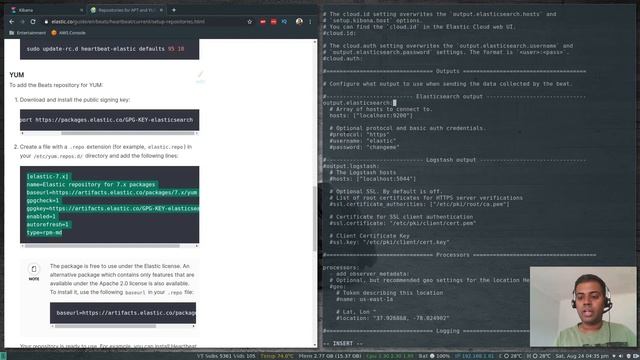Click the Apache license baseurl code block
This screenshot has width=640, height=360.
click(x=123, y=313)
